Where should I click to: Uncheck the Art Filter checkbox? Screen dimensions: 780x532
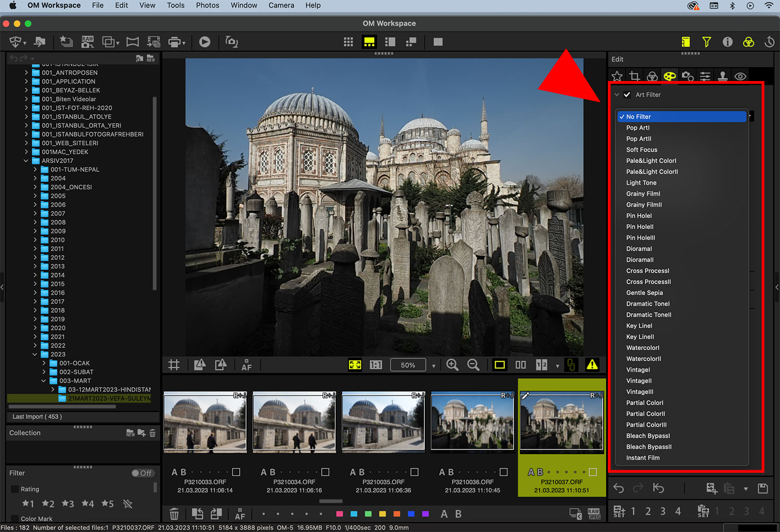click(627, 95)
